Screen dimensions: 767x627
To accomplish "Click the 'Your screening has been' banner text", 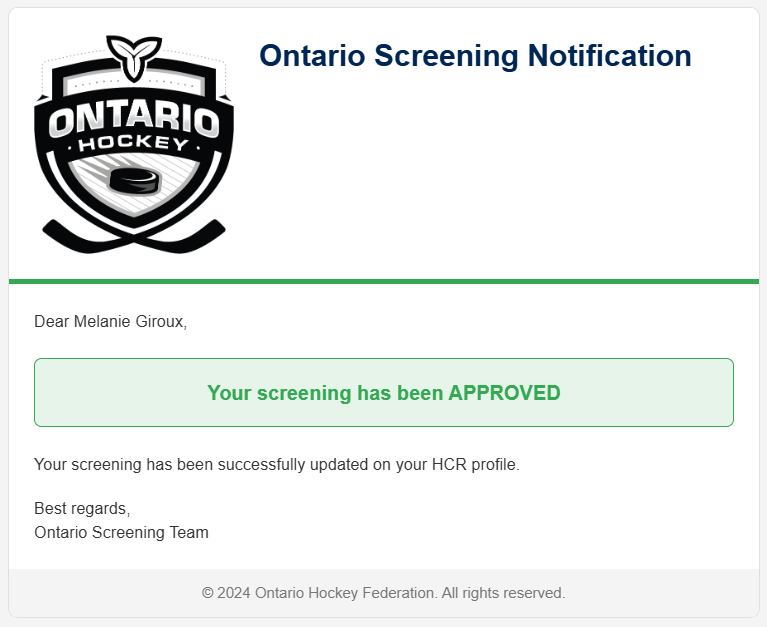I will [x=325, y=393].
